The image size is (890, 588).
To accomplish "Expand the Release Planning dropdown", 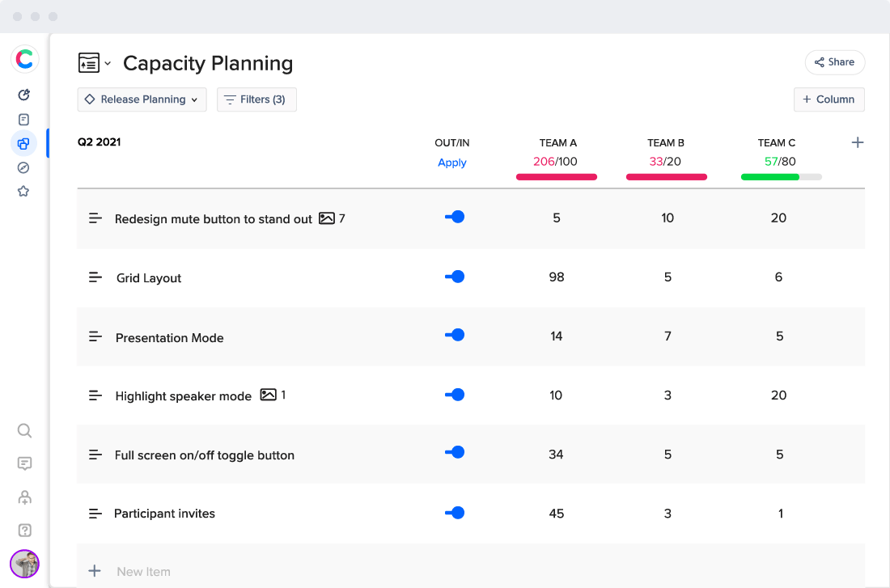I will click(x=142, y=99).
